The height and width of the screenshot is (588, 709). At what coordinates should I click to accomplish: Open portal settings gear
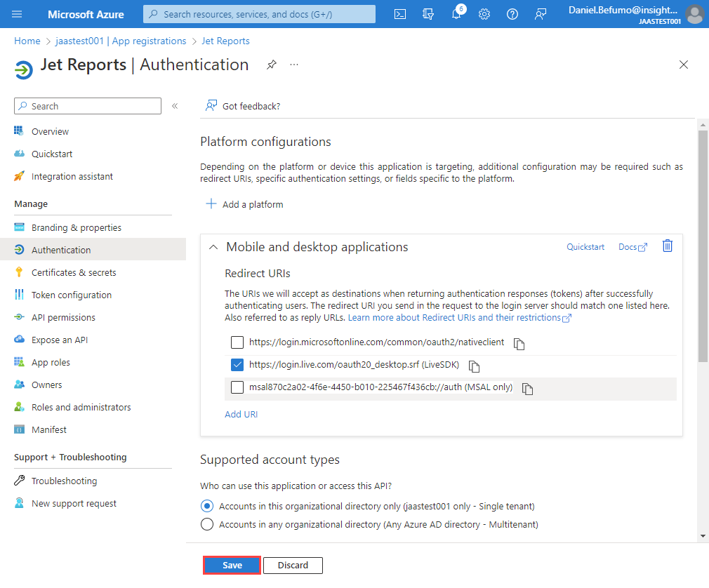[x=484, y=14]
